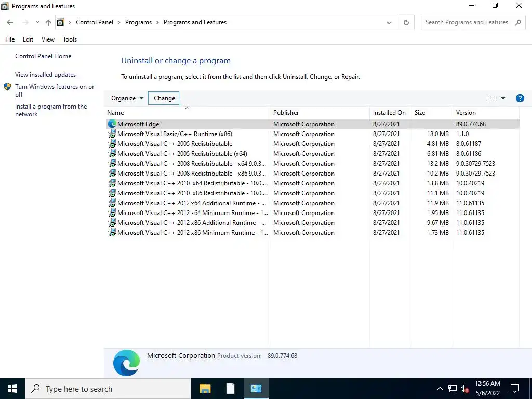Open the View menu
Viewport: 532px width, 399px height.
(x=48, y=39)
